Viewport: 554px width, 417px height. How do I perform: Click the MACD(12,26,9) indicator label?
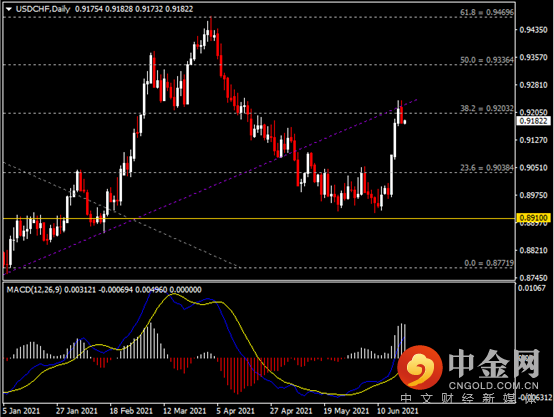[x=34, y=290]
